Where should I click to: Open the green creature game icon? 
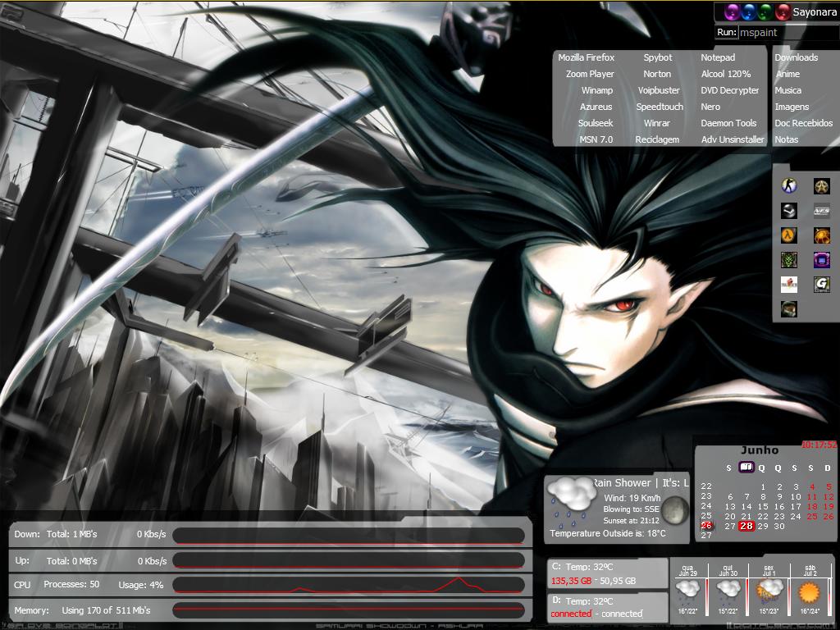(788, 260)
